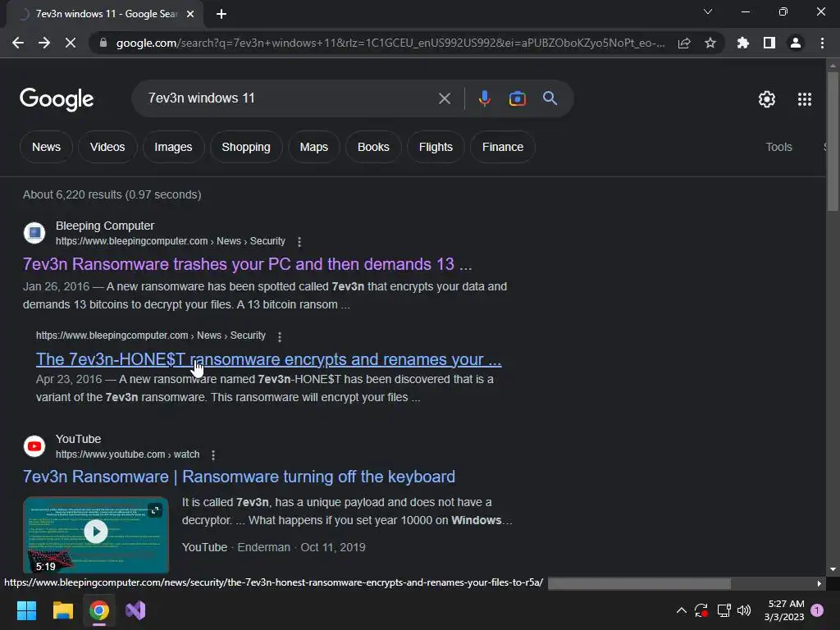This screenshot has height=630, width=840.
Task: Open the Books filter
Action: point(373,147)
